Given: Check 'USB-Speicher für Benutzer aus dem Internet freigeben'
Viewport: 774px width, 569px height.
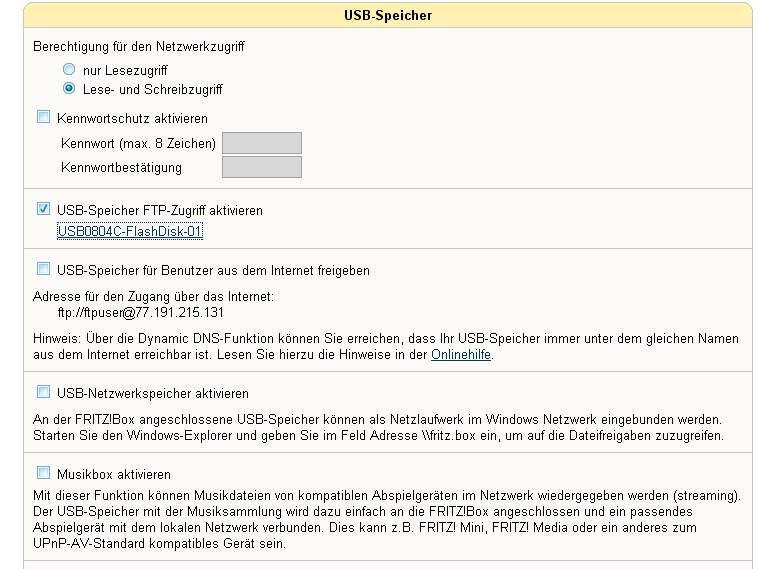Looking at the screenshot, I should [43, 269].
